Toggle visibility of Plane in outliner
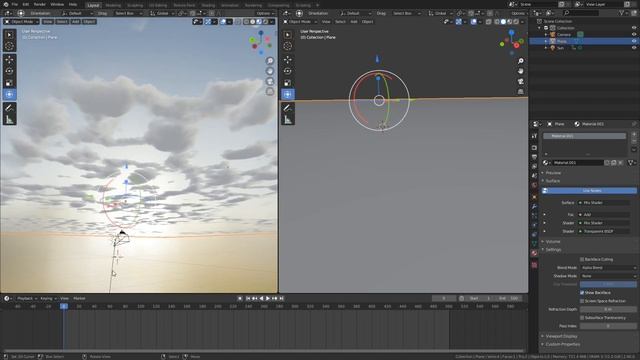640x360 pixels. [634, 41]
